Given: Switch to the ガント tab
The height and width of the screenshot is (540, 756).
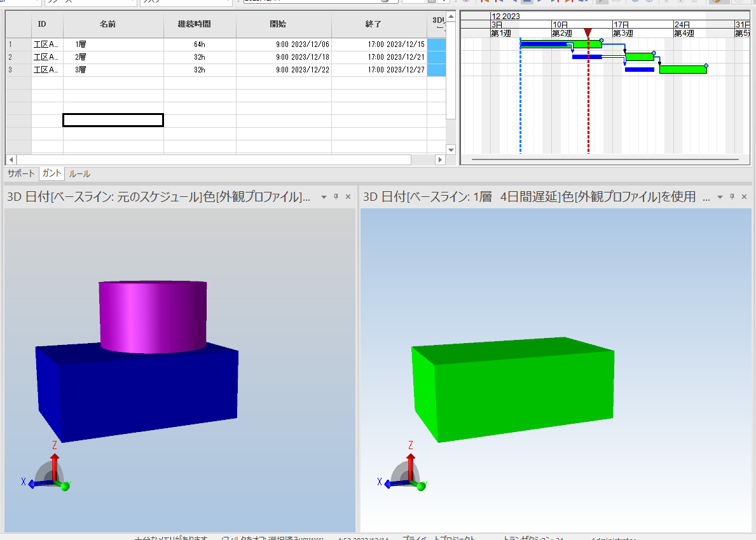Looking at the screenshot, I should coord(52,173).
